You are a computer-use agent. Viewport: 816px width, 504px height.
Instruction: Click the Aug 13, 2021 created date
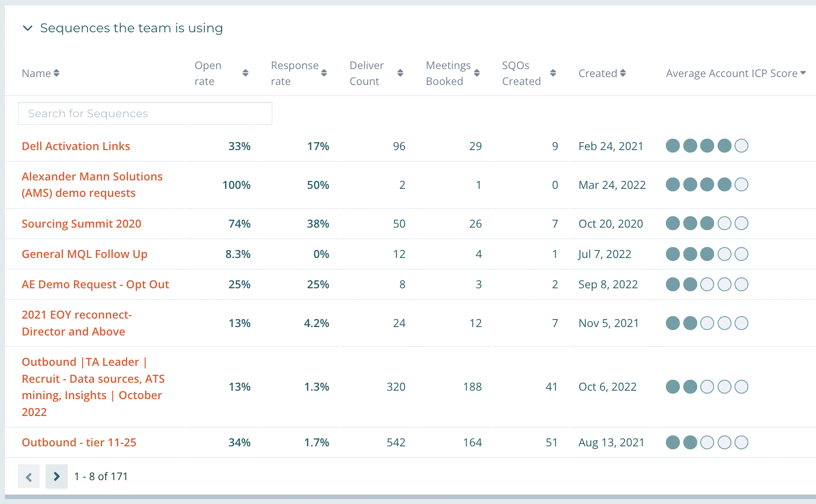(x=611, y=442)
